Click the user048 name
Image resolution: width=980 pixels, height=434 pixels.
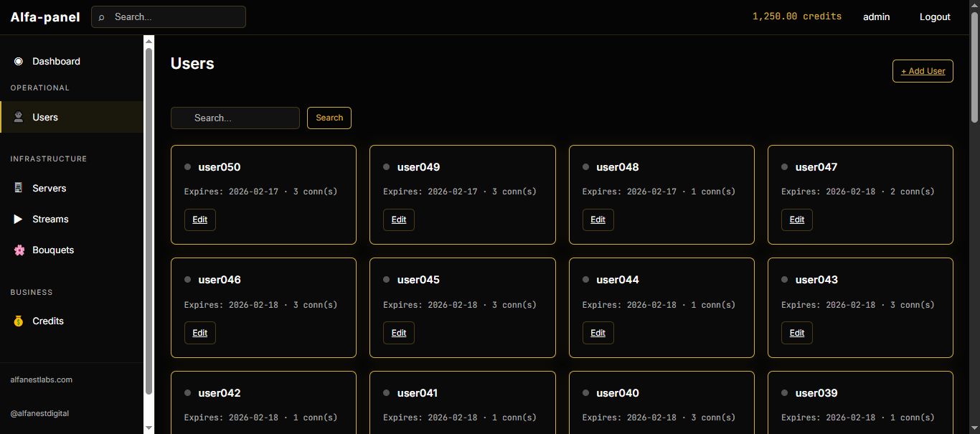(x=618, y=167)
